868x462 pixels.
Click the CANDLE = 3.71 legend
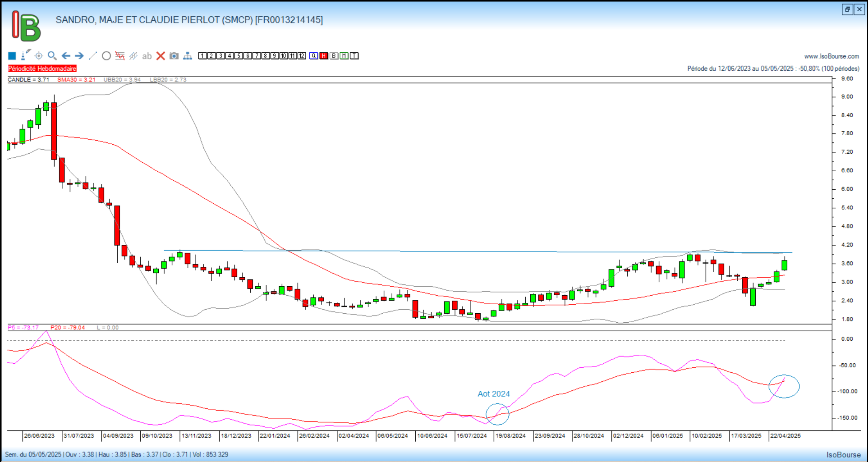[x=28, y=80]
